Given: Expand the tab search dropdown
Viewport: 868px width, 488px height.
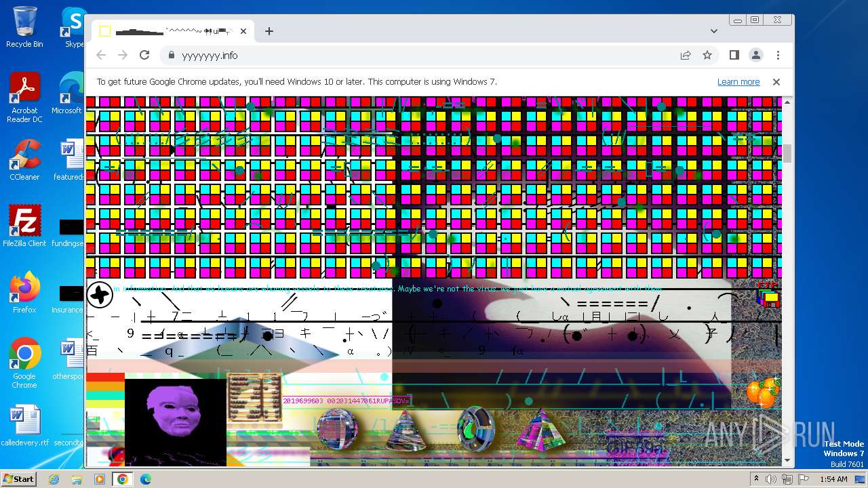Looking at the screenshot, I should click(x=714, y=30).
